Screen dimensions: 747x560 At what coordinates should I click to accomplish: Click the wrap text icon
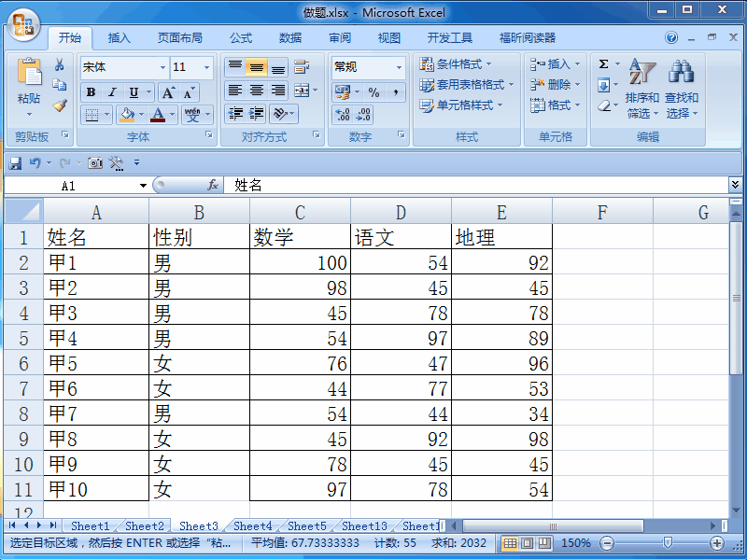coord(302,67)
